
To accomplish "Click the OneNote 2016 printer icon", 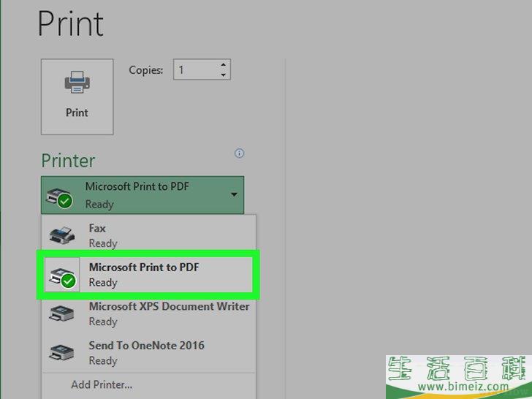I will 61,352.
